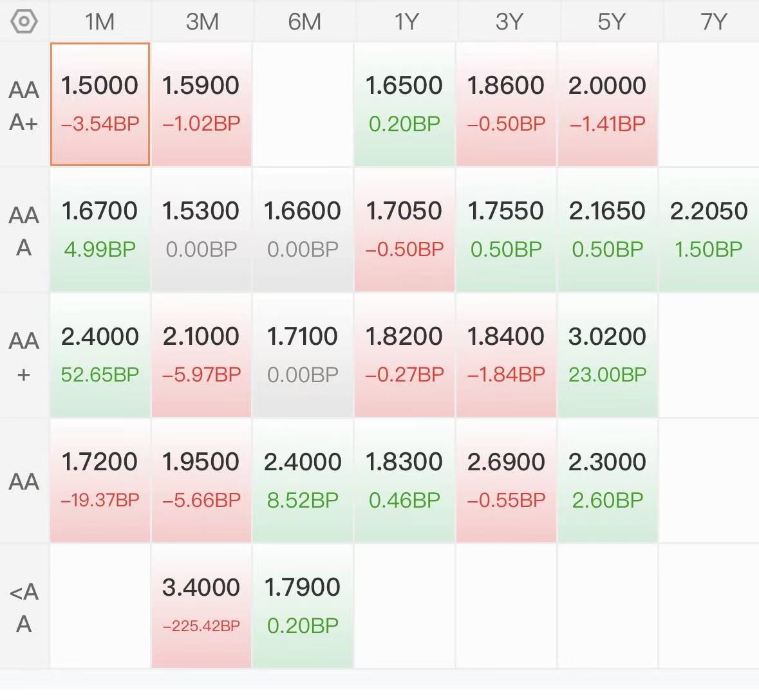Open the AAA 1M cell showing 4.99BP
The width and height of the screenshot is (759, 700).
(x=100, y=230)
